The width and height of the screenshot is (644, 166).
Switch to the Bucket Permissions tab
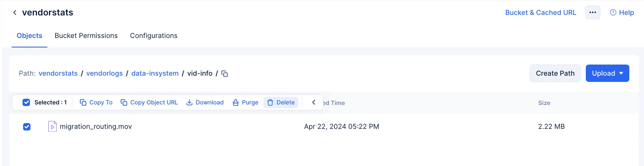(86, 36)
